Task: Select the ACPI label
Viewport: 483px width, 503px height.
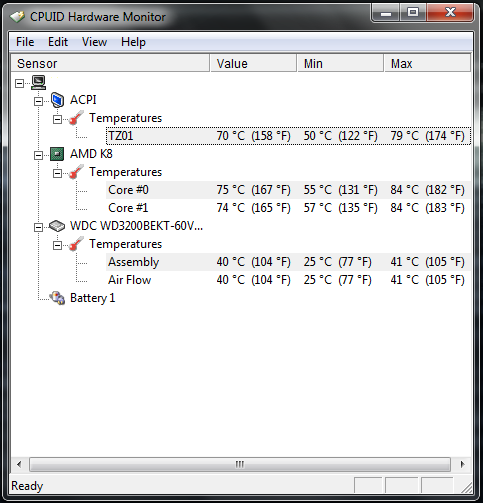Action: (x=83, y=100)
